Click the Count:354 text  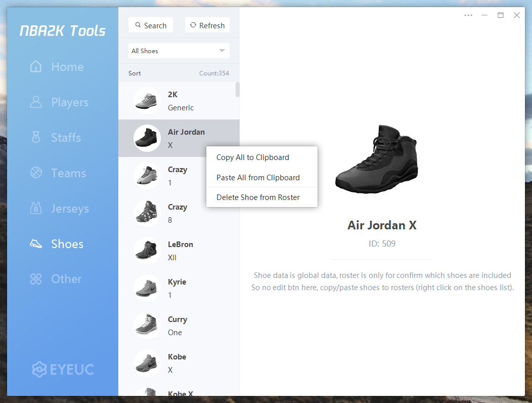[214, 73]
